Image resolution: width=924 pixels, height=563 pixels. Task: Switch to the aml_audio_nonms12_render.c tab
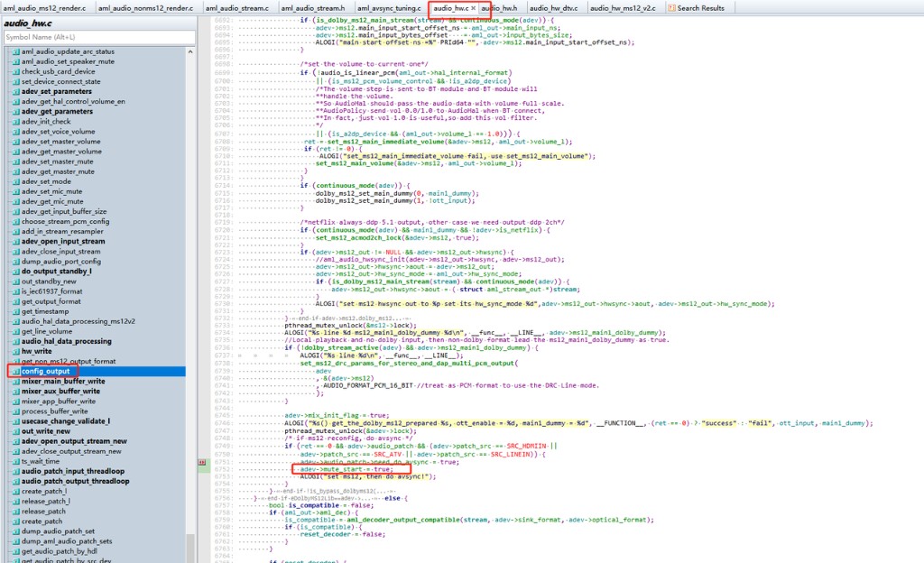coord(145,8)
